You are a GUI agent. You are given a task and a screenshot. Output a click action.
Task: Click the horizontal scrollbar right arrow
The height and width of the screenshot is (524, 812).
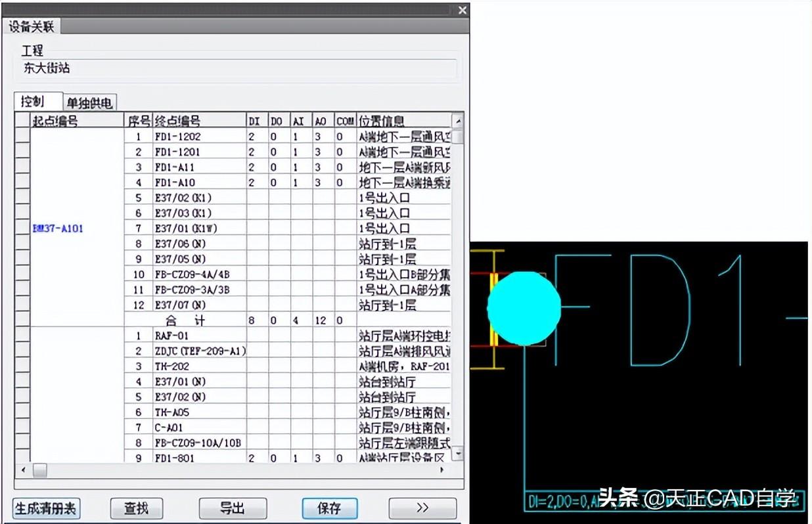point(441,470)
